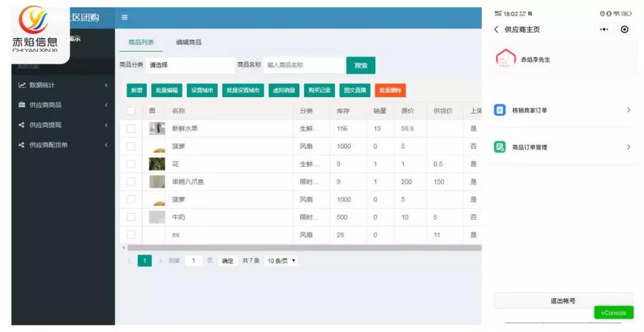The image size is (644, 332).
Task: Check the box for 新鲜水果 row
Action: coord(131,129)
